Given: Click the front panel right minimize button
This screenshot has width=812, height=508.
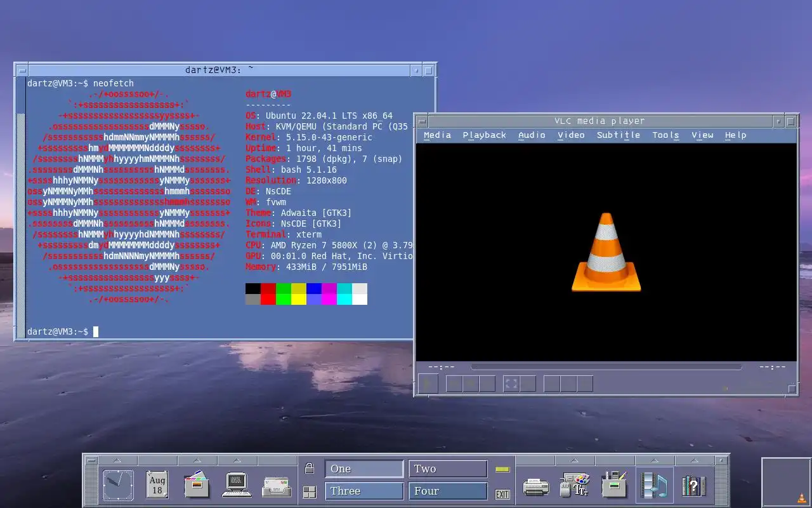Looking at the screenshot, I should tap(721, 461).
